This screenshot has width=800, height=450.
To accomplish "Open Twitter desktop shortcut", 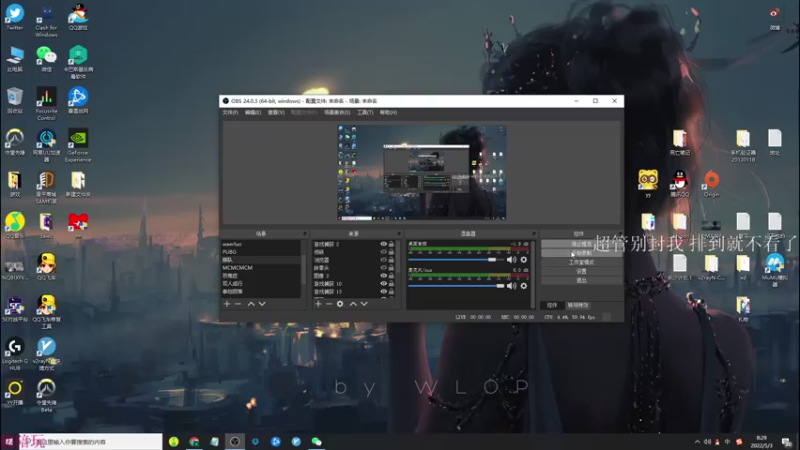I will pyautogui.click(x=15, y=16).
